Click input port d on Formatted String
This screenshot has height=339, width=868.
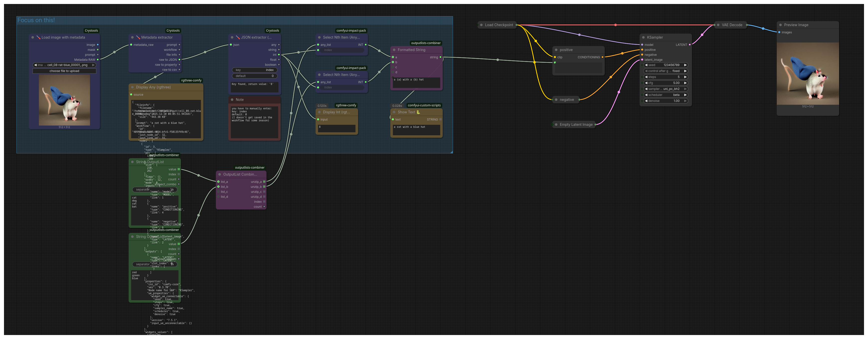[x=393, y=72]
